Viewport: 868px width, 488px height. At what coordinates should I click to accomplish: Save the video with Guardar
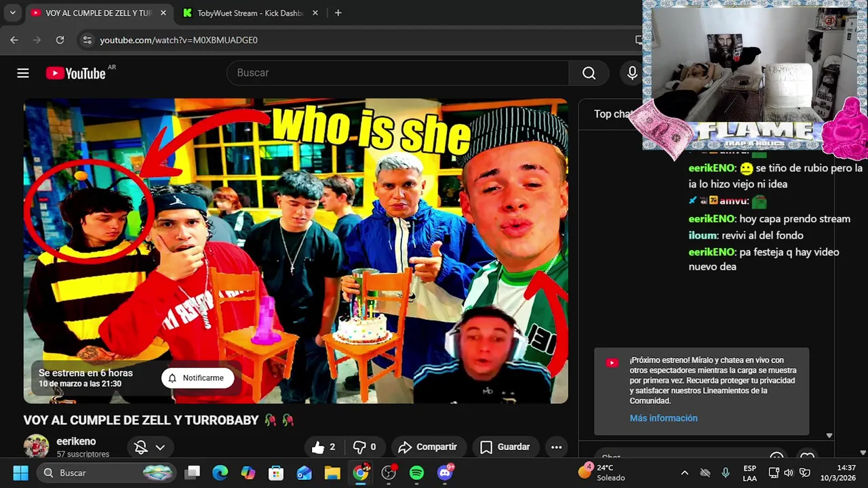505,447
